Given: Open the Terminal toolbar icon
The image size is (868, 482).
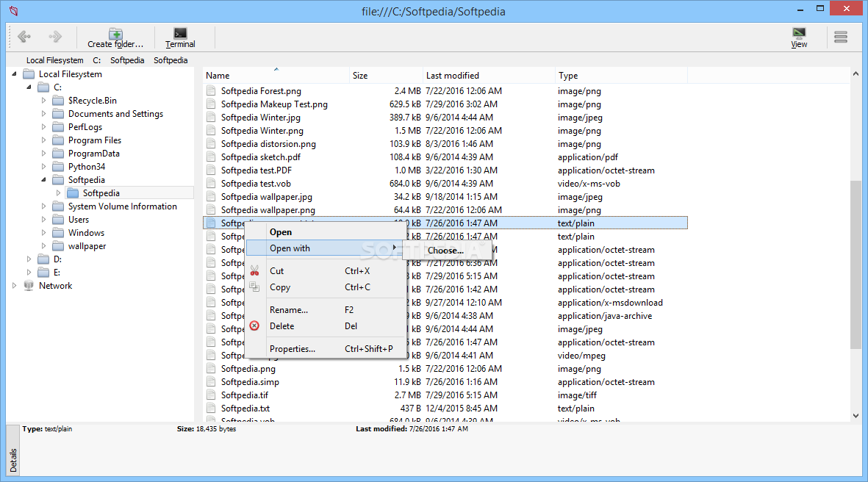Looking at the screenshot, I should click(180, 33).
